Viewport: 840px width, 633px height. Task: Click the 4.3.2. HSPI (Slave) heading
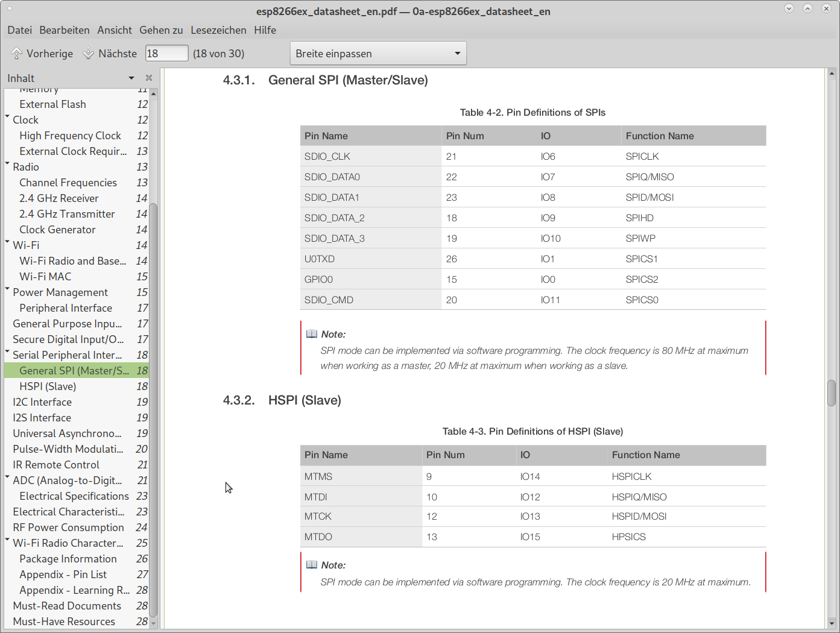pos(282,400)
